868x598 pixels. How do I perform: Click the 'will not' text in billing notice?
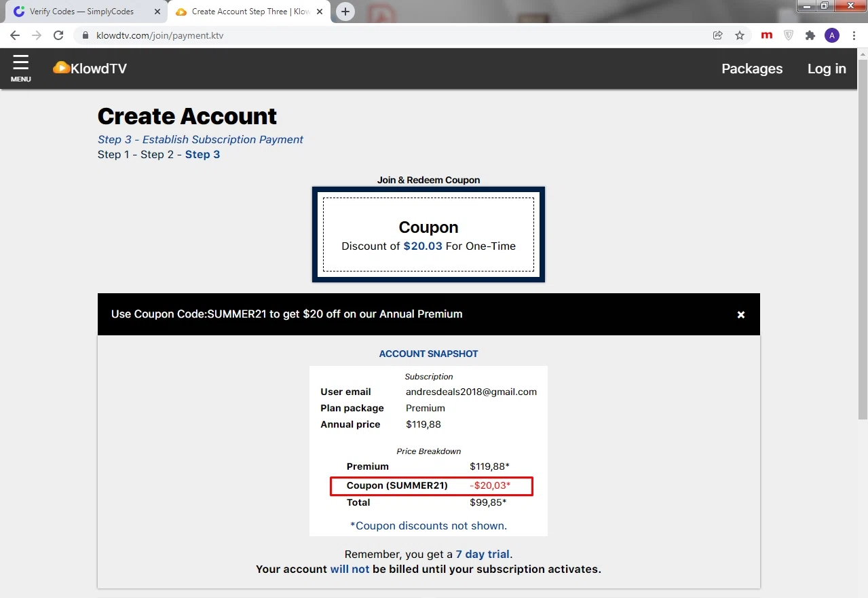click(x=350, y=569)
